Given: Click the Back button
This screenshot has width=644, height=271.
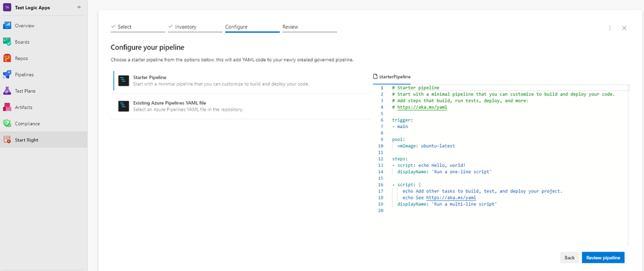Looking at the screenshot, I should pos(569,257).
